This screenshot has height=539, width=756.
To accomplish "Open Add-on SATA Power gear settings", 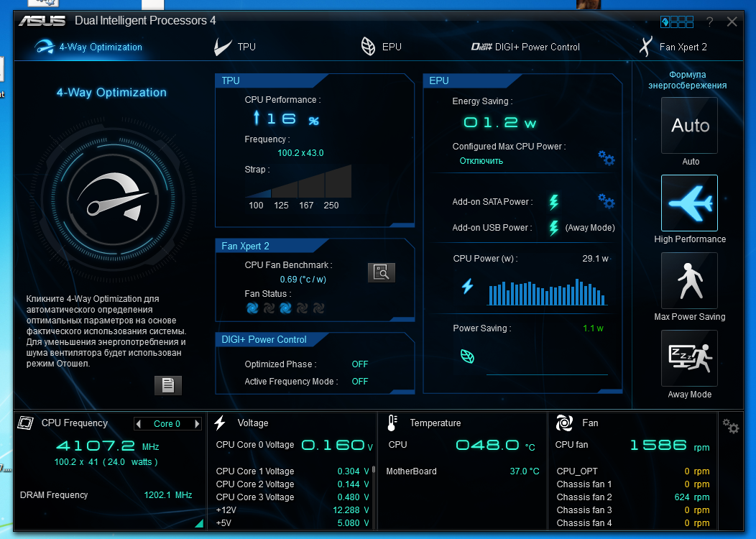I will pos(606,201).
